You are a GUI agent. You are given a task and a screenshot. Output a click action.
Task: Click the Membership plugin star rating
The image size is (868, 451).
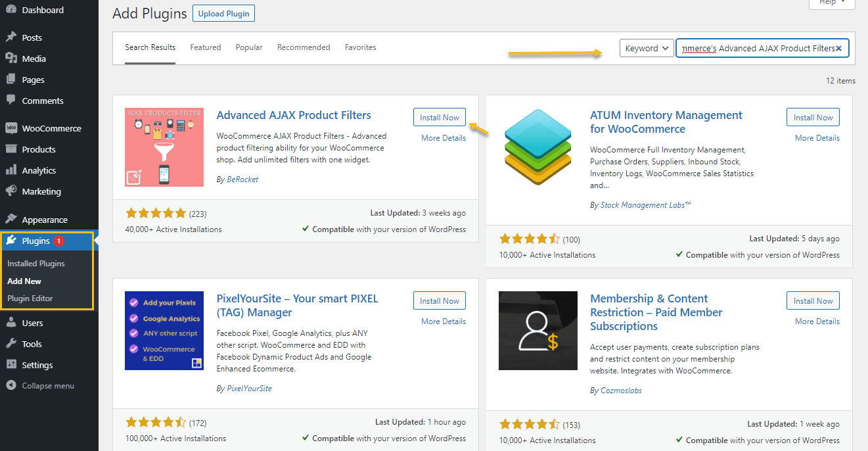530,424
